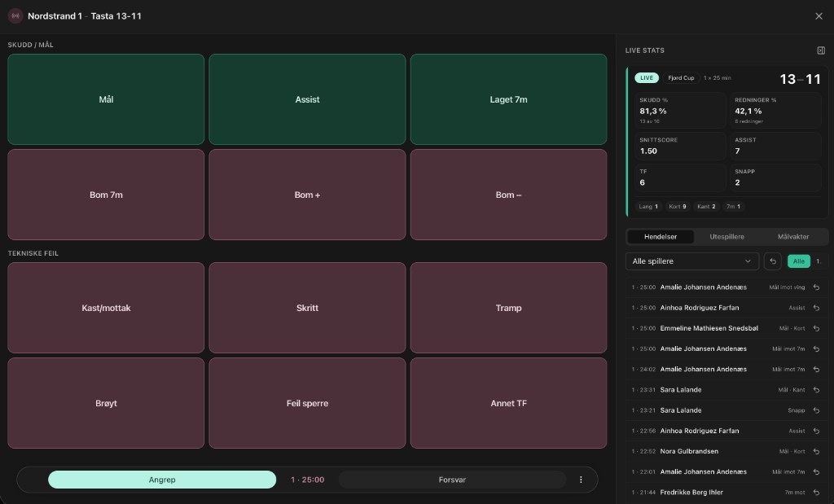This screenshot has width=834, height=504.
Task: Click the Laget 7m button
Action: pos(508,99)
